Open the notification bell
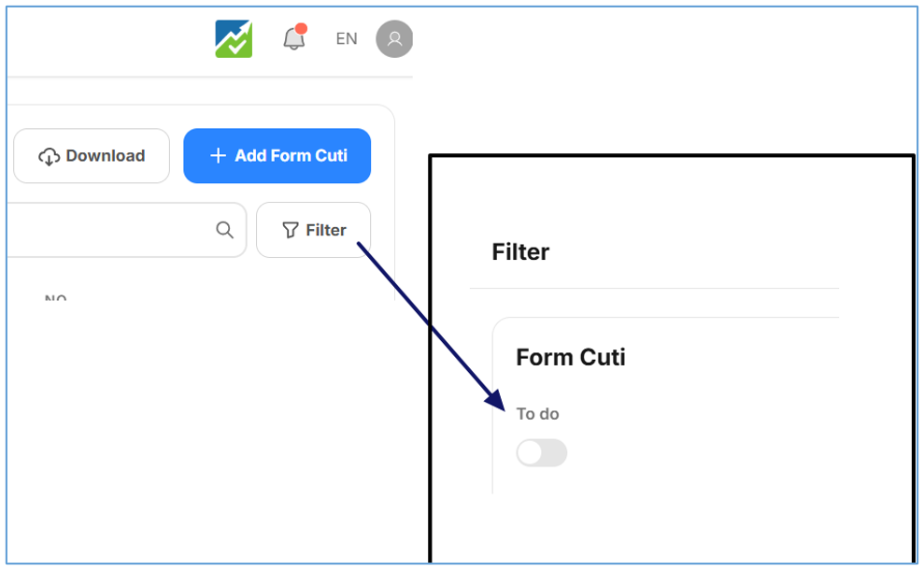 coord(293,39)
